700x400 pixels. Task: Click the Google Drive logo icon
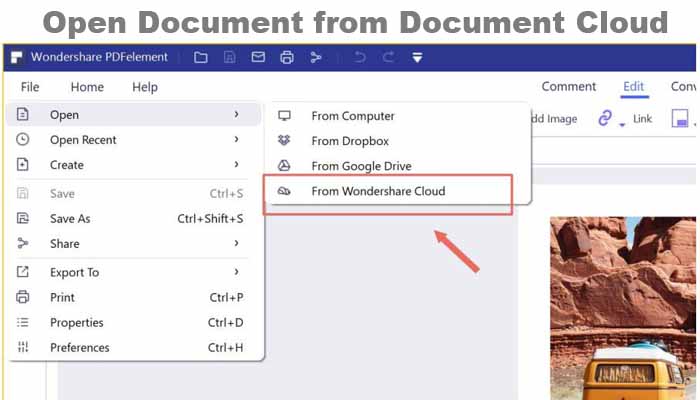pyautogui.click(x=284, y=166)
